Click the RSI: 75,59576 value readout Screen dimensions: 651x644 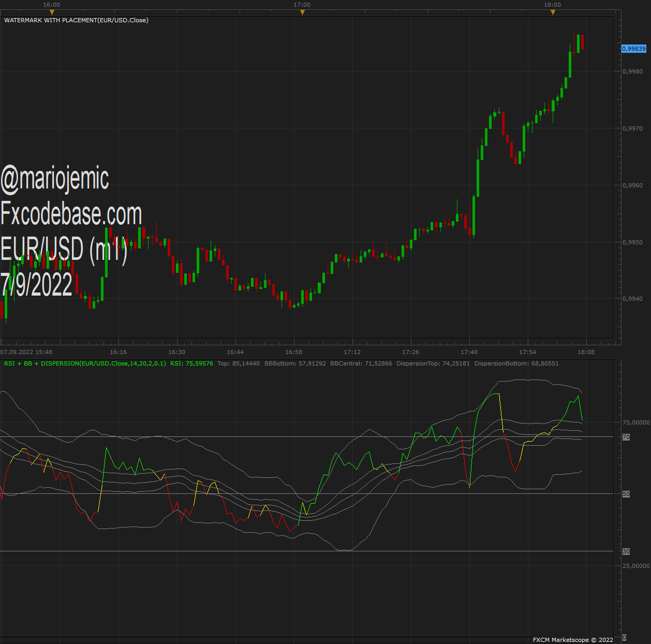191,363
